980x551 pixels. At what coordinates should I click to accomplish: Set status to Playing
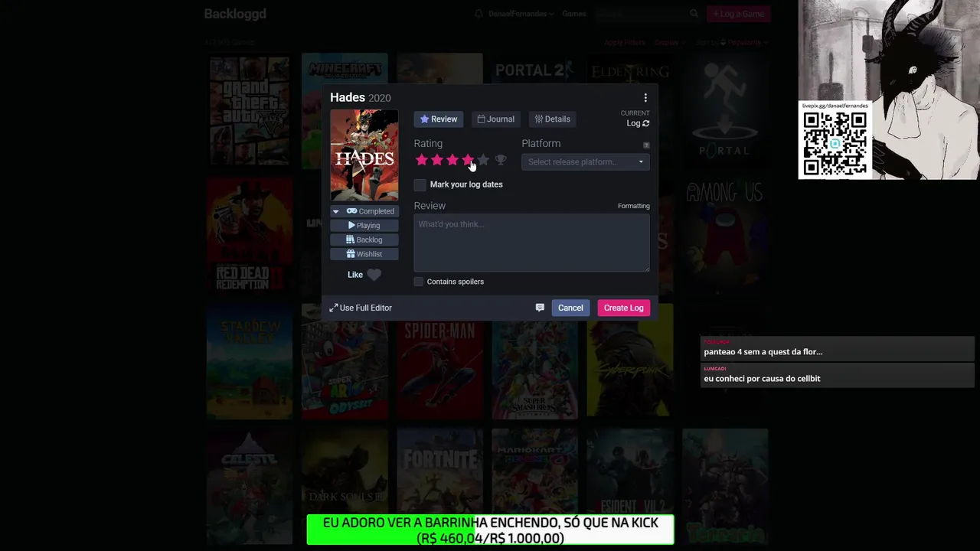tap(364, 226)
